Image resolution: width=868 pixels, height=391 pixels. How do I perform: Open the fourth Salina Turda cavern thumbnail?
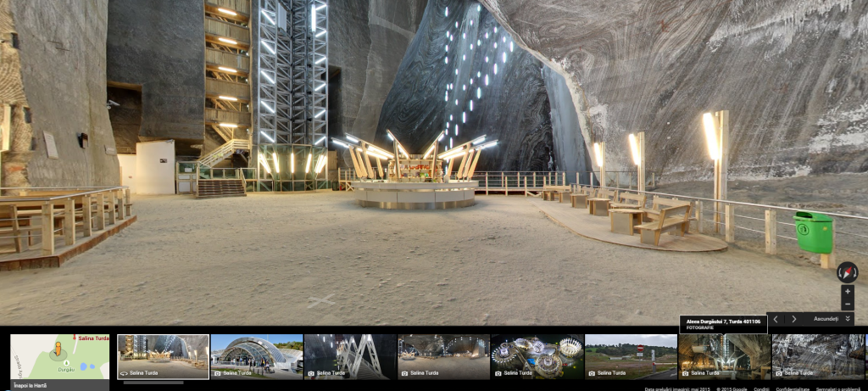(444, 357)
